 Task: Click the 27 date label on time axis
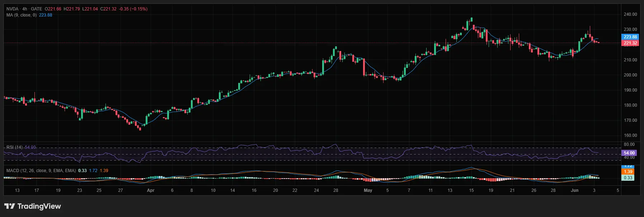(x=121, y=190)
